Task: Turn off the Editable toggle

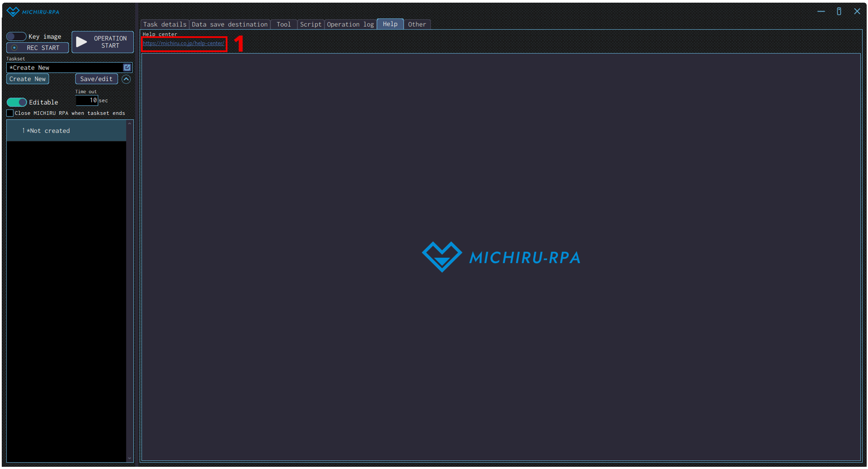Action: pos(17,102)
